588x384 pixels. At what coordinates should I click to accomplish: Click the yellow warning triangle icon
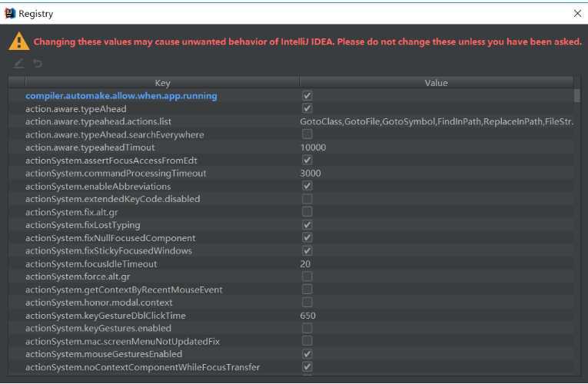tap(18, 41)
